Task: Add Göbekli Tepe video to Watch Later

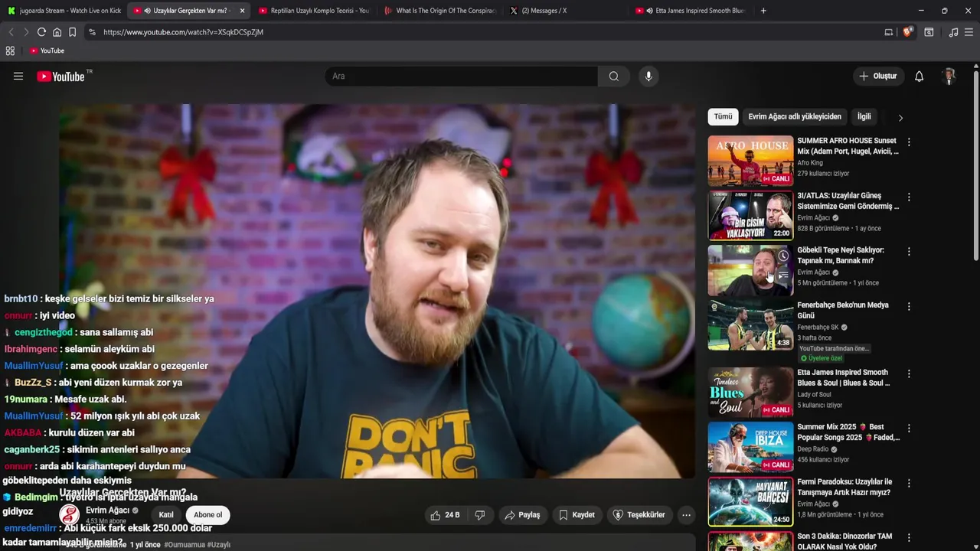Action: tap(783, 256)
